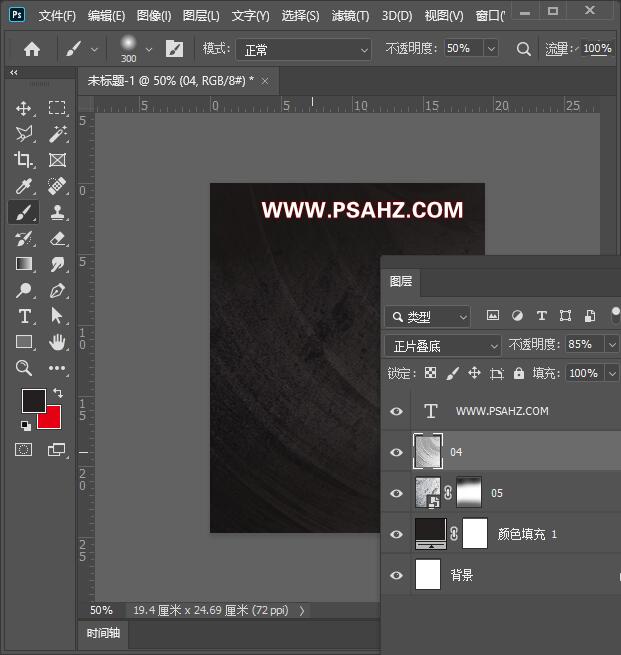Open the brush settings panel toggle
This screenshot has width=621, height=655.
click(175, 49)
